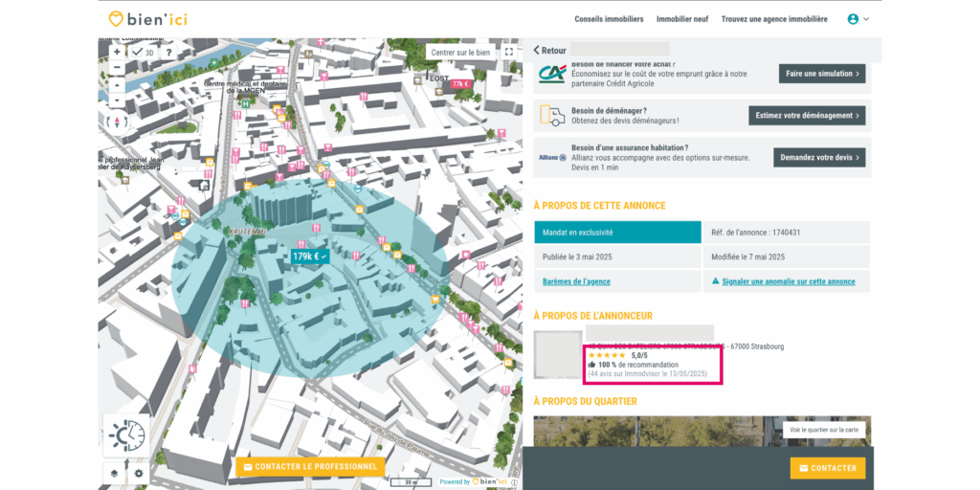
Task: Select the 77k € price marker on the map
Action: click(x=460, y=84)
